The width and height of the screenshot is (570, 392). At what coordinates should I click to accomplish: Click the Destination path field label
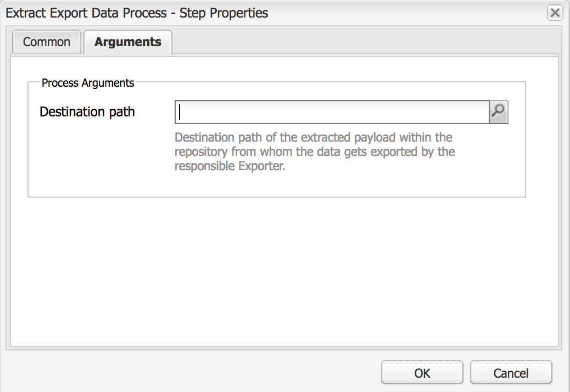pos(87,112)
